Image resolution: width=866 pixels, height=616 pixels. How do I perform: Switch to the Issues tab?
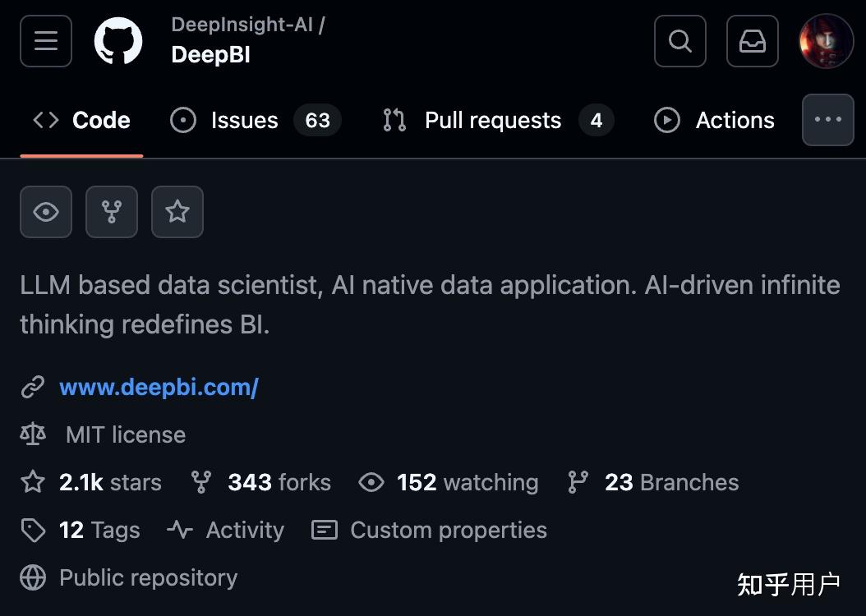[x=255, y=120]
